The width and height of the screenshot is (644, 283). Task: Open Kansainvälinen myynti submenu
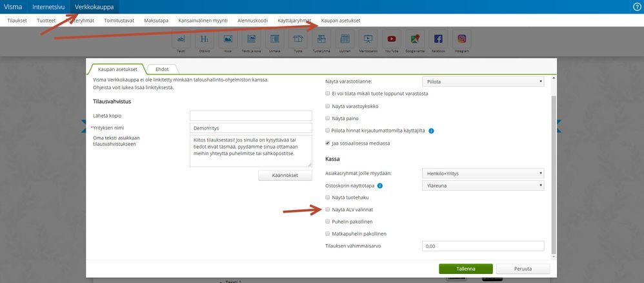coord(203,21)
